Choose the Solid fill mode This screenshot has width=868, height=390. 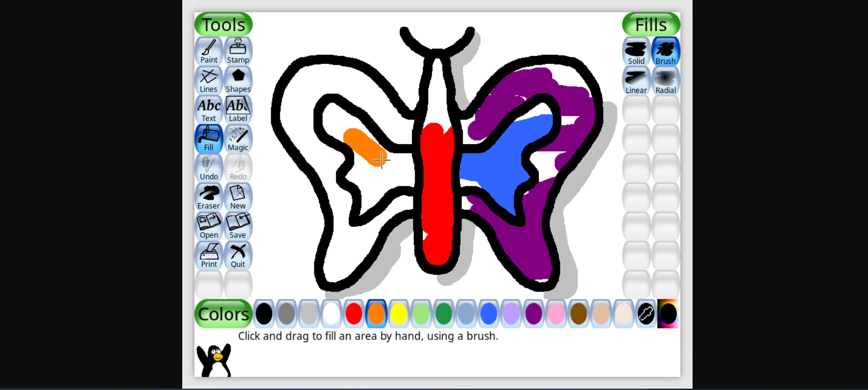[x=636, y=51]
